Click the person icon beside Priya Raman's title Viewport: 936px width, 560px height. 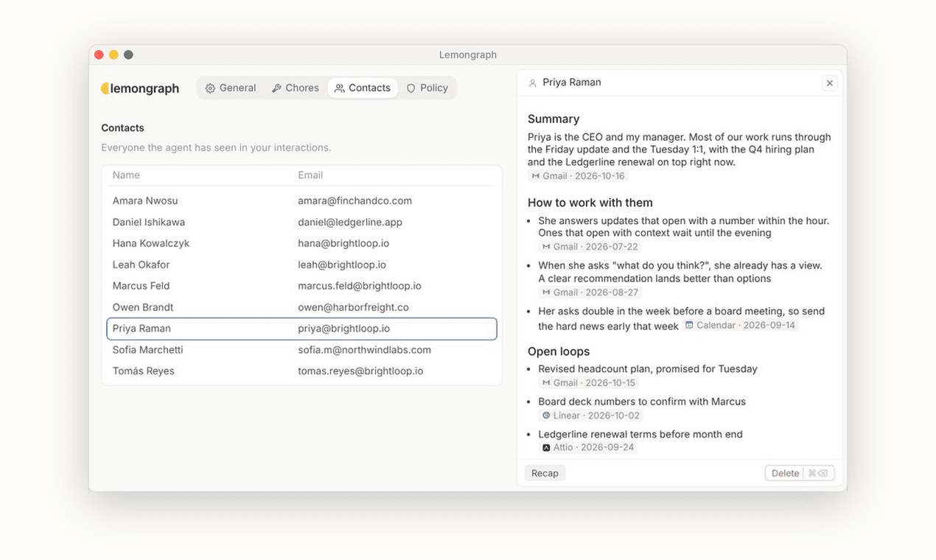pyautogui.click(x=532, y=83)
